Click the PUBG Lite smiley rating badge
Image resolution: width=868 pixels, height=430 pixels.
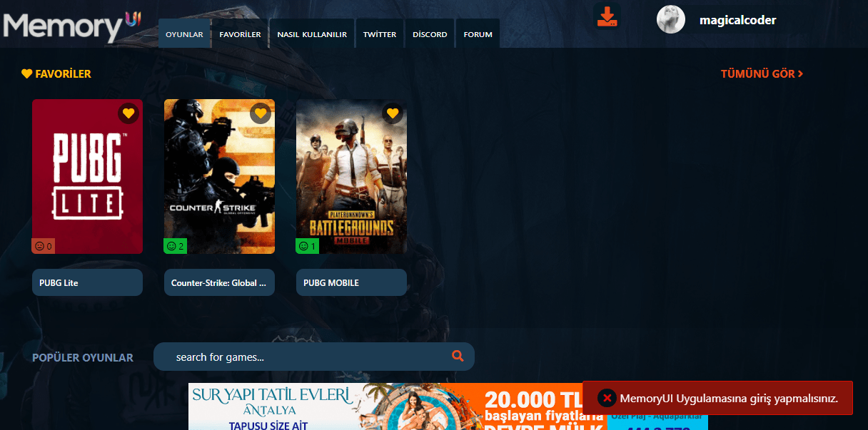[x=44, y=246]
